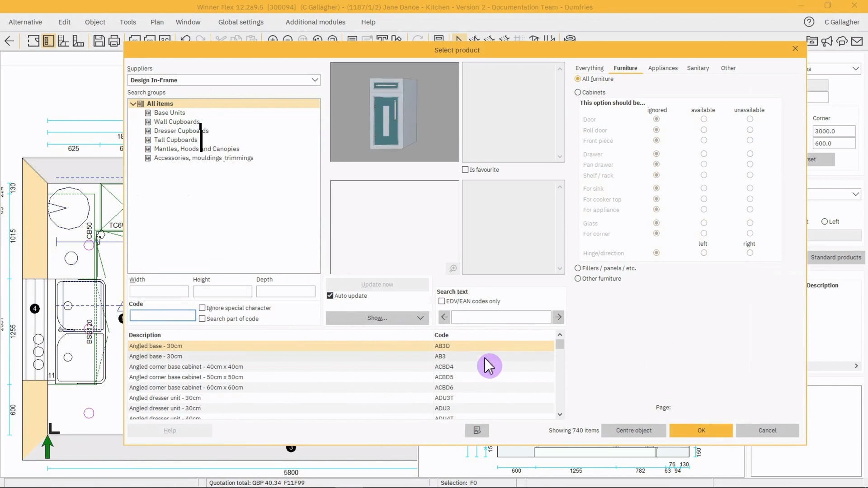Click right chevron in background description panel

[x=856, y=366]
